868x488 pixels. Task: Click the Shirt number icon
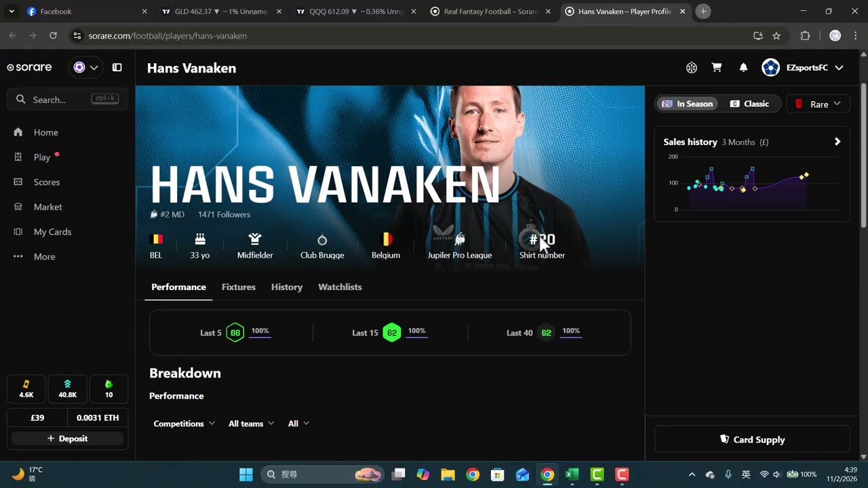542,239
